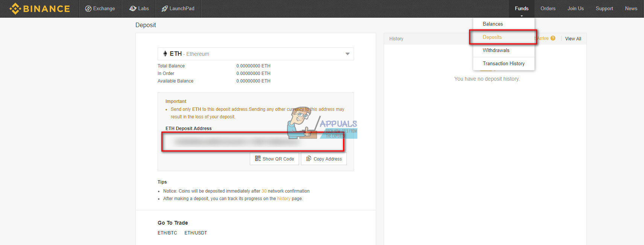644x245 pixels.
Task: Click the '30' network confirmation number
Action: click(264, 191)
